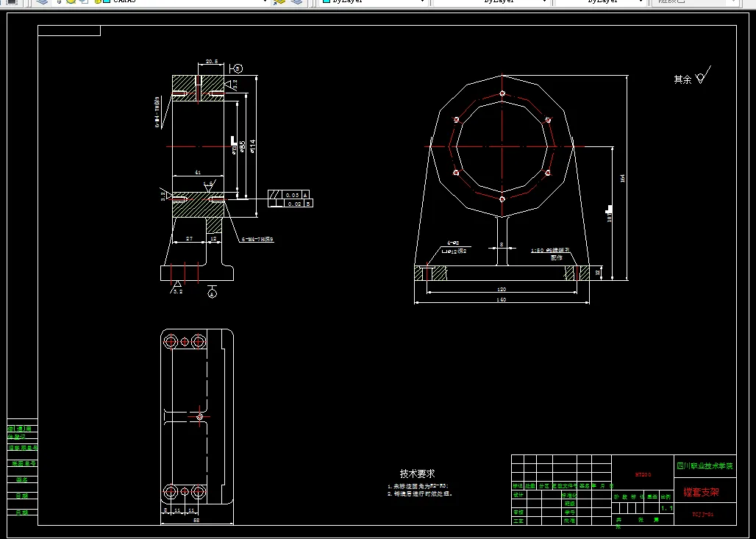Click the 审核 cell in the title block
Image resolution: width=756 pixels, height=539 pixels.
tap(518, 513)
